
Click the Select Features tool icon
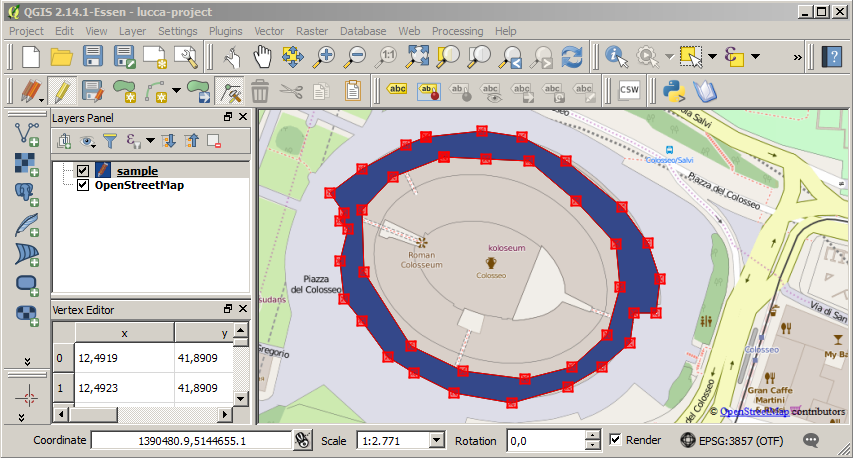pyautogui.click(x=691, y=57)
